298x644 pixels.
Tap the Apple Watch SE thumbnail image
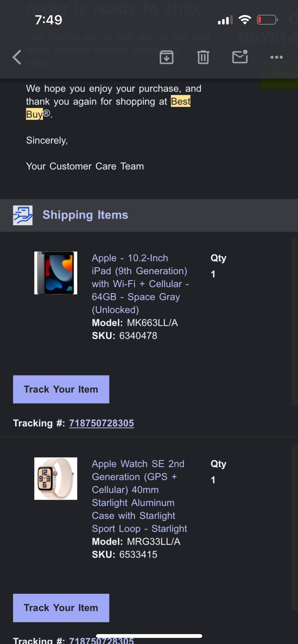tap(56, 478)
